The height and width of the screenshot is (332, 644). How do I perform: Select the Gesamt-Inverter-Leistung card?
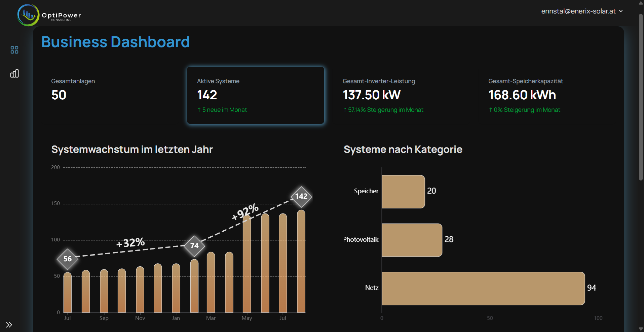coord(401,95)
